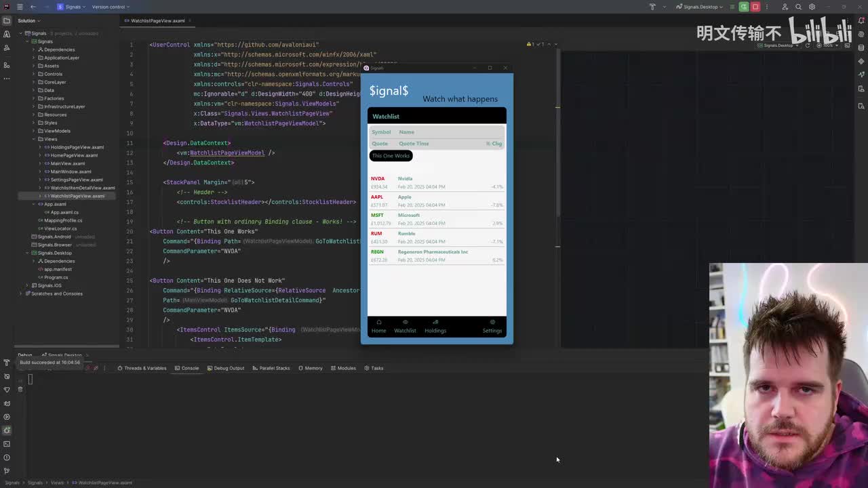Switch to Tasks debug tab
The image size is (868, 488).
(x=374, y=368)
